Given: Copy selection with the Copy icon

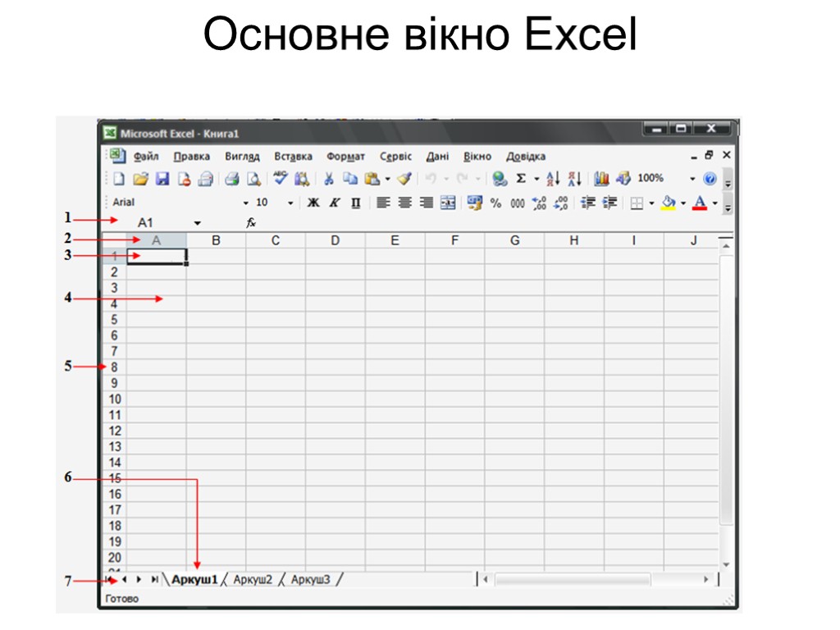Looking at the screenshot, I should pyautogui.click(x=350, y=179).
